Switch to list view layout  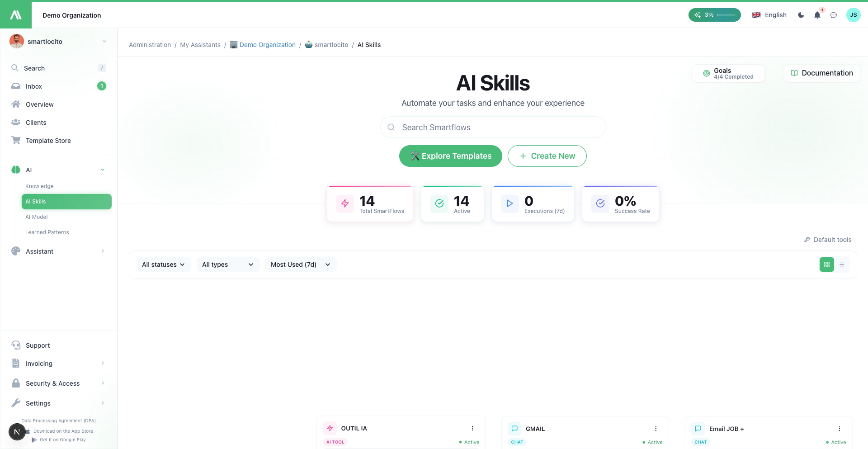841,265
